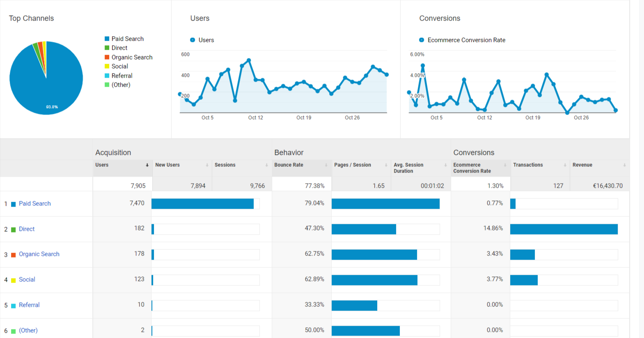Click Organic Search orange legend swatch
The height and width of the screenshot is (338, 644).
[x=107, y=57]
